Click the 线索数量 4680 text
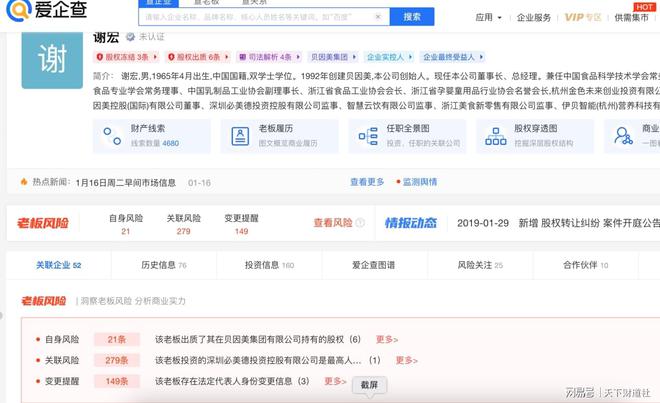660x403 pixels. pyautogui.click(x=155, y=143)
